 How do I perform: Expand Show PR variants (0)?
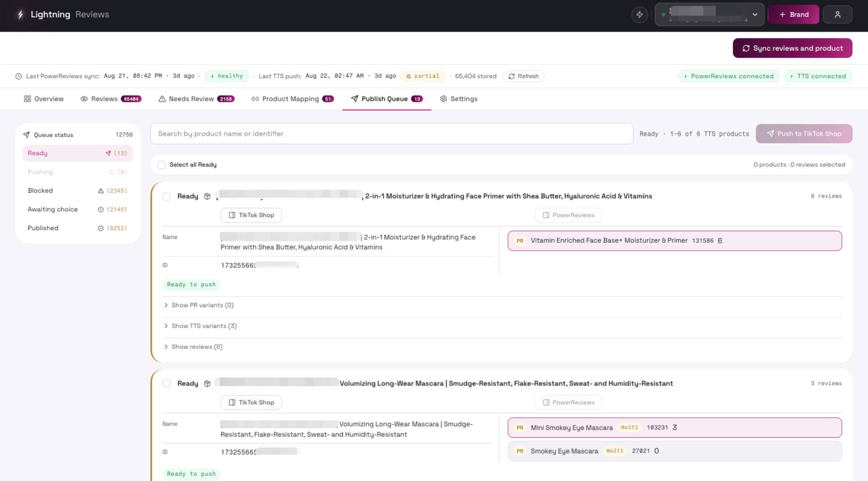[199, 305]
